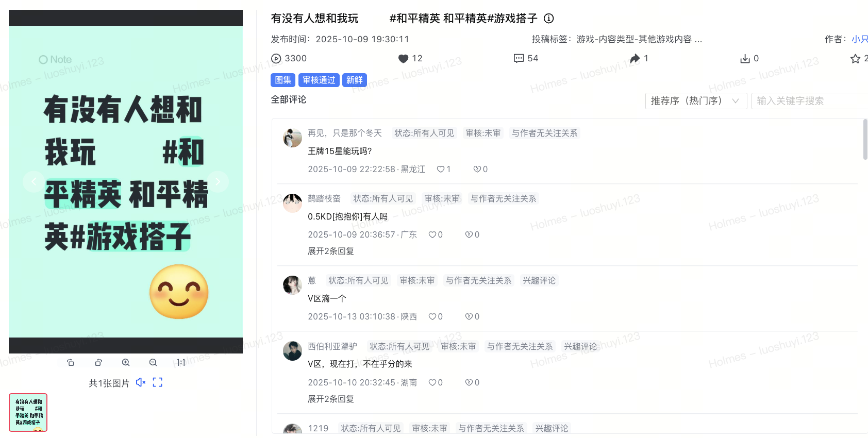Open the author name link

point(859,39)
